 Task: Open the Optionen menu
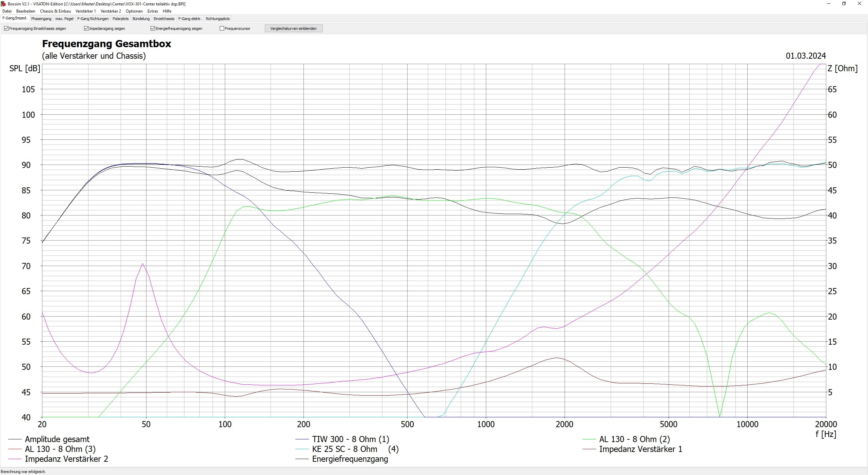(x=134, y=11)
